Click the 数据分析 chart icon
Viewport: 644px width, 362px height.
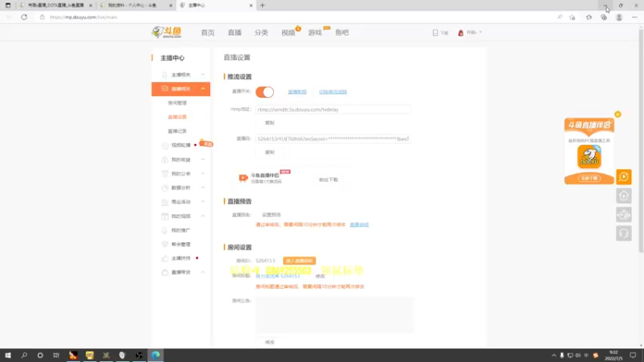[x=165, y=187]
